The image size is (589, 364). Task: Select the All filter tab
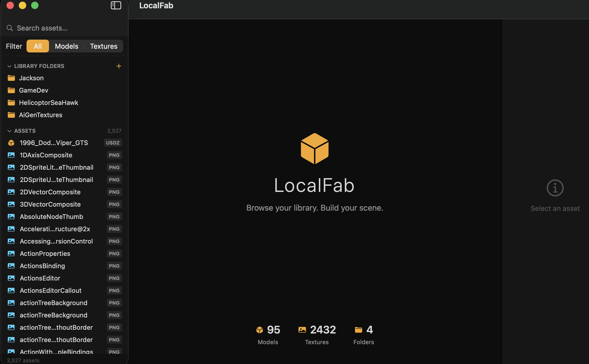coord(38,46)
